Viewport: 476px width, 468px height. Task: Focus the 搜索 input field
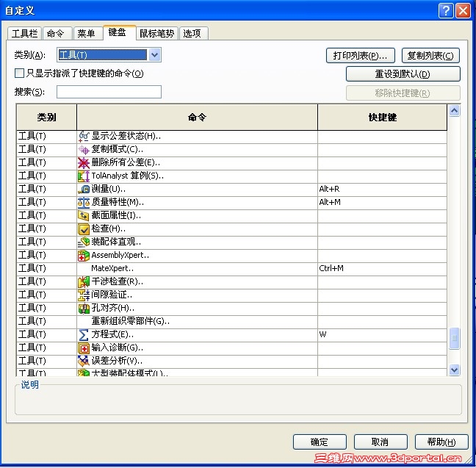[x=109, y=92]
